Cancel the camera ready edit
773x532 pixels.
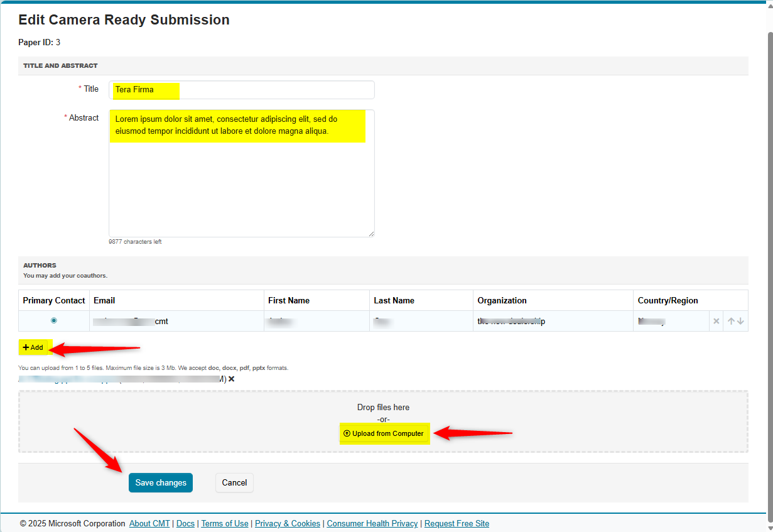point(234,482)
